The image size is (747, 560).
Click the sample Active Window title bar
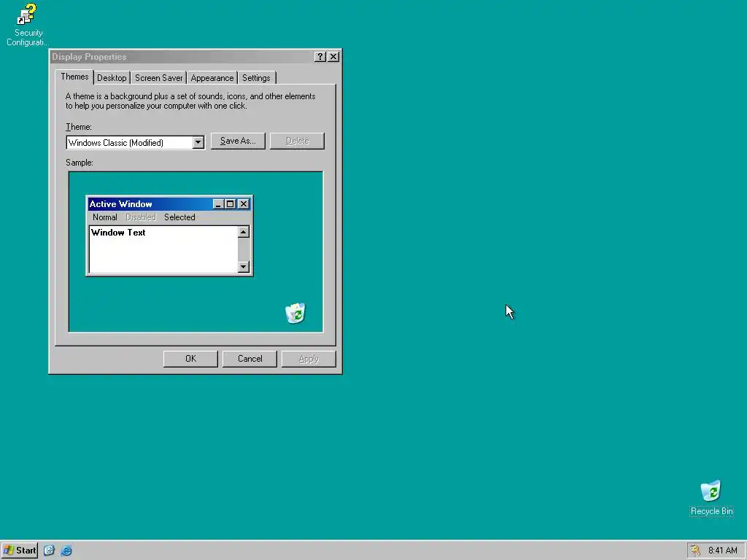pos(150,204)
